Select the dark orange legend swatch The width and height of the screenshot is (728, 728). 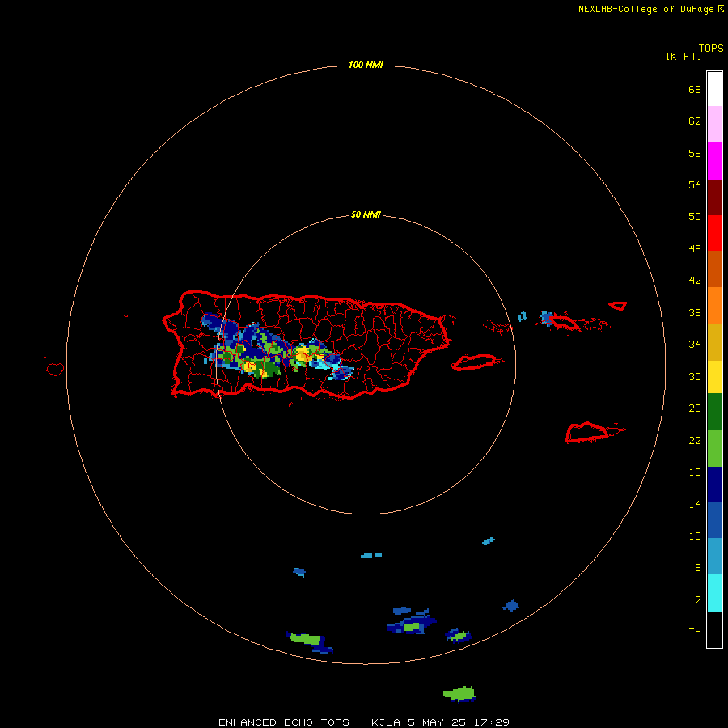[714, 269]
